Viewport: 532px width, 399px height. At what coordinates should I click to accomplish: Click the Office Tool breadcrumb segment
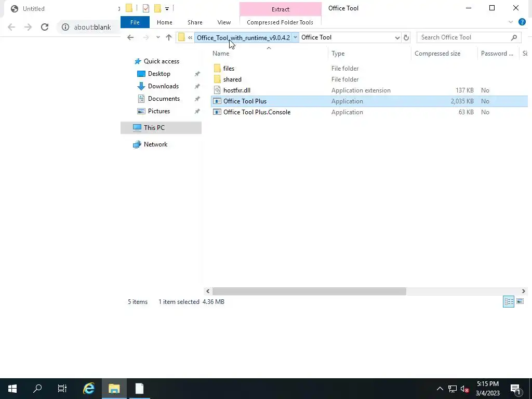pyautogui.click(x=316, y=37)
